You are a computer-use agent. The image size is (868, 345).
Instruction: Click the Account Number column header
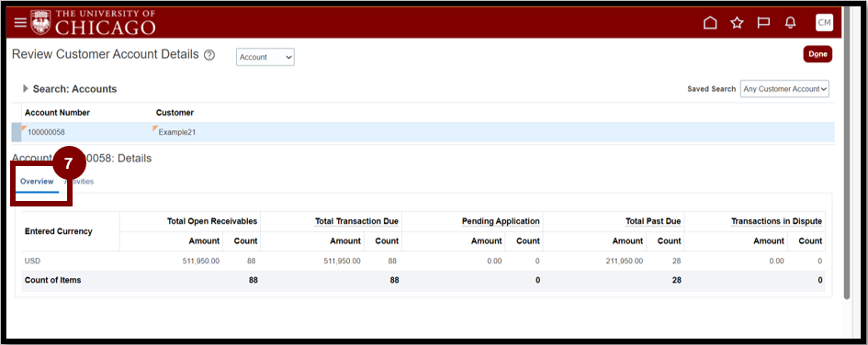coord(57,113)
